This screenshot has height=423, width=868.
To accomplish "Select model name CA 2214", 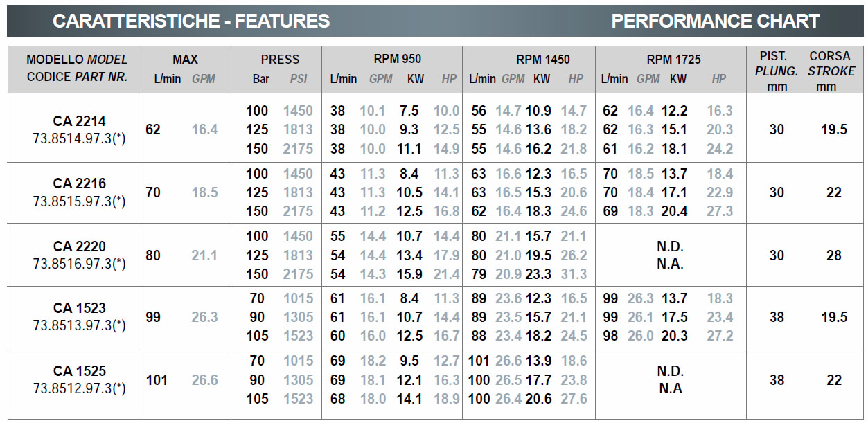I will [80, 122].
